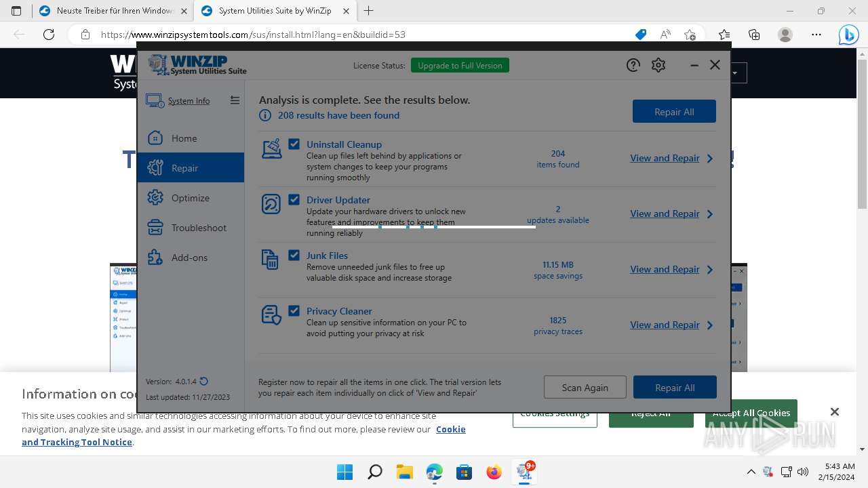Select the Optimize sidebar item
The height and width of the screenshot is (488, 868).
(x=191, y=198)
